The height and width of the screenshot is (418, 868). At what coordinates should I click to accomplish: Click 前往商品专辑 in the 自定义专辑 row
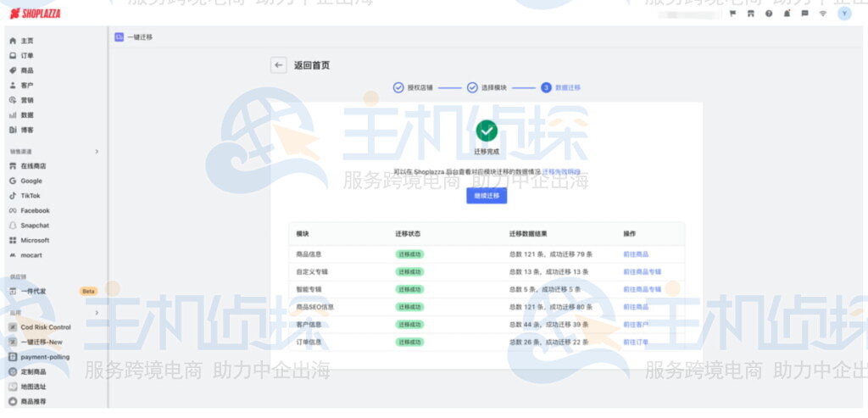(643, 272)
